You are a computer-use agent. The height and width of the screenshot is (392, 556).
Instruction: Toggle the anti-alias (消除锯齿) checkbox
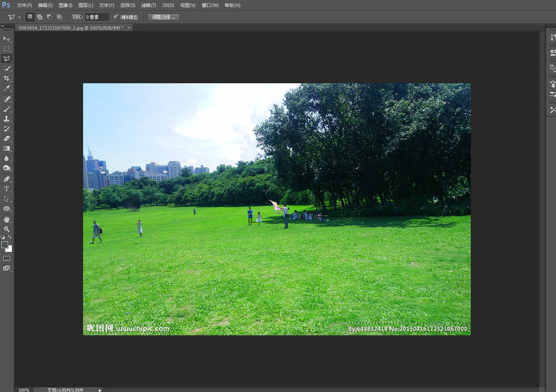116,17
